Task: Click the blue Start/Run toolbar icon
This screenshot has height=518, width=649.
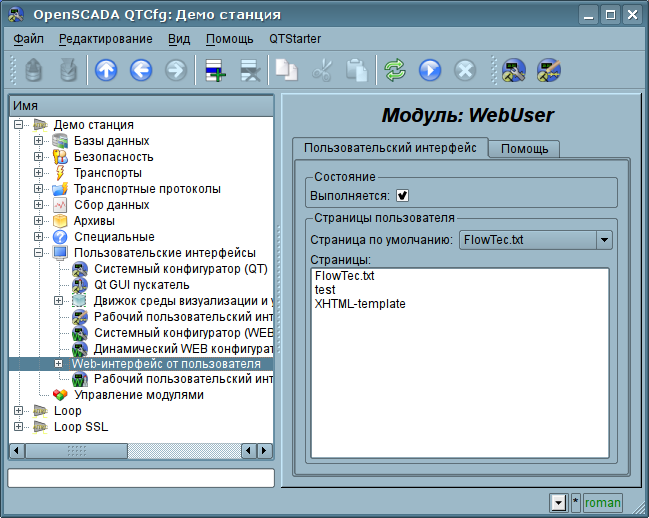Action: tap(430, 70)
